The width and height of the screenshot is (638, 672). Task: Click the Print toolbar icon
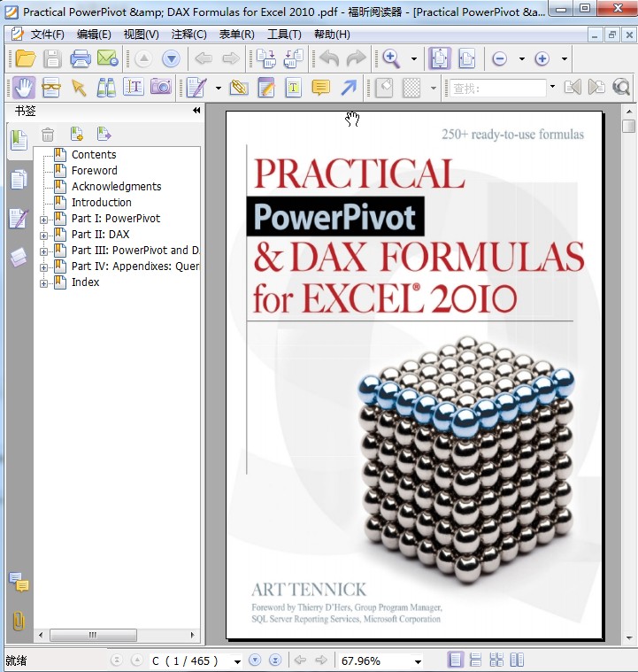[81, 58]
